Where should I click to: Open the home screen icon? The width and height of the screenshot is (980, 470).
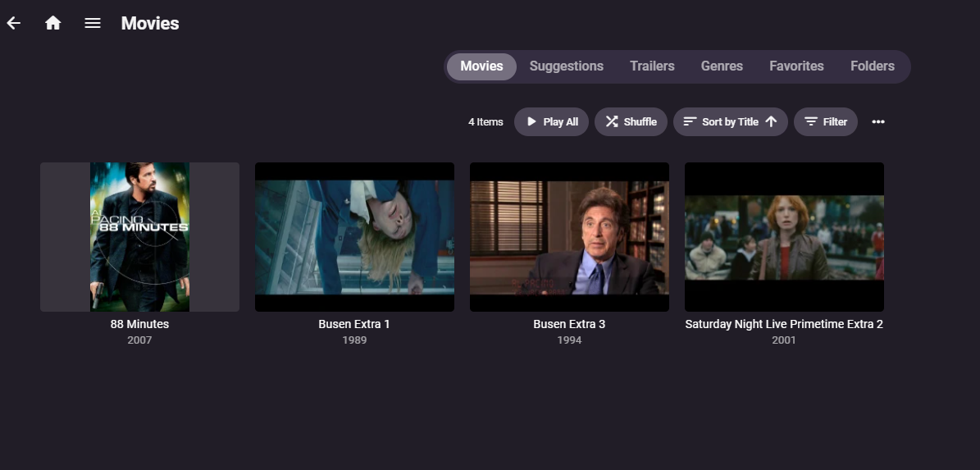[53, 23]
